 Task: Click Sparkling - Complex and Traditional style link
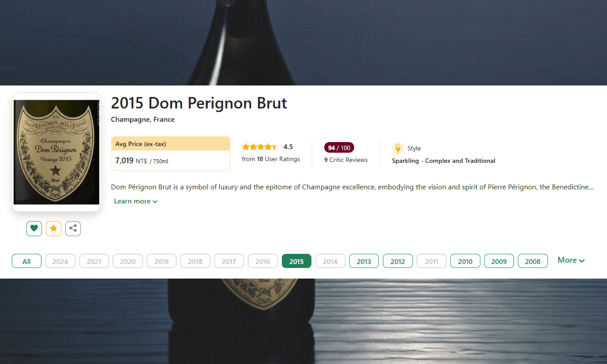(x=444, y=161)
